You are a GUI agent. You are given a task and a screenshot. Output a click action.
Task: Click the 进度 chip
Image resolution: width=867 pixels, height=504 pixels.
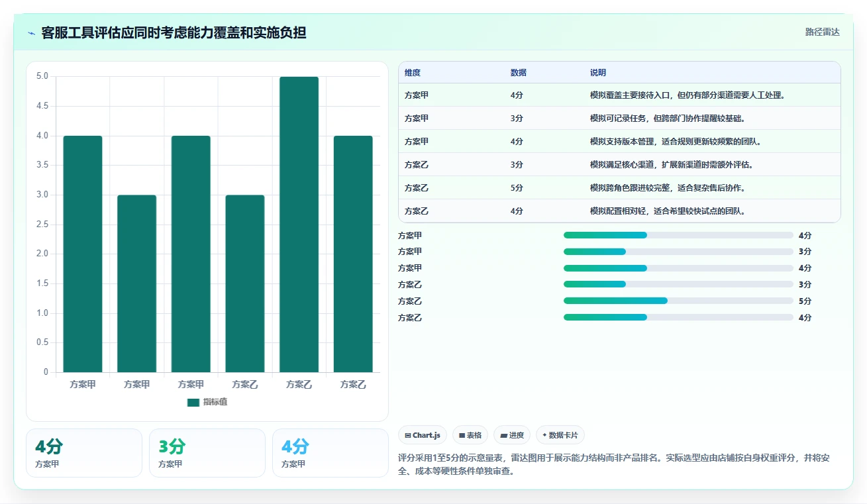coord(512,435)
